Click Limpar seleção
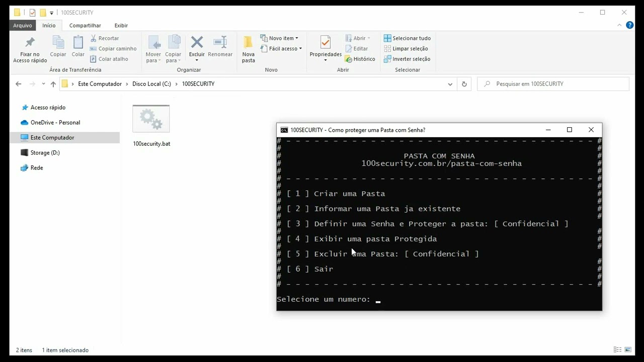Image resolution: width=644 pixels, height=362 pixels. pos(406,49)
